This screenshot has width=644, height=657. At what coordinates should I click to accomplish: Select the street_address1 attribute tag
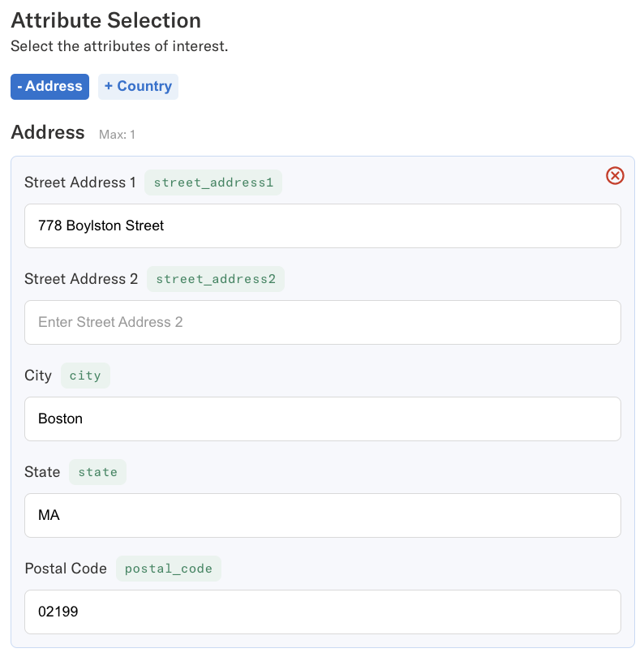point(213,182)
